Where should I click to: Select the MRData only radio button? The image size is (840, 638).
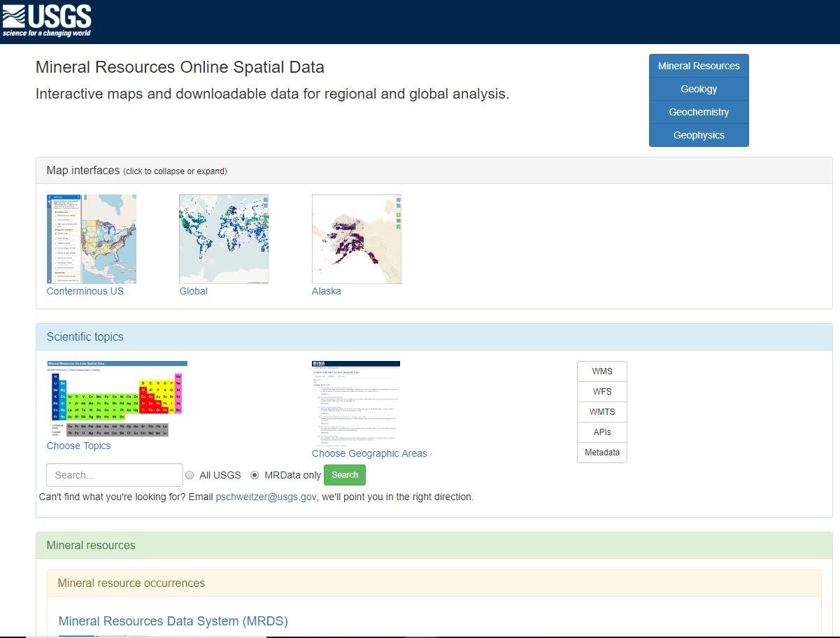click(x=254, y=475)
